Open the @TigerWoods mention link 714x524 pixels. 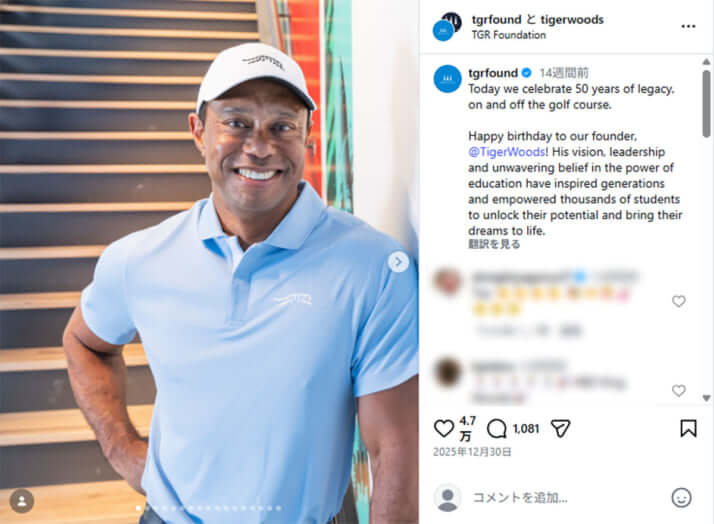508,152
